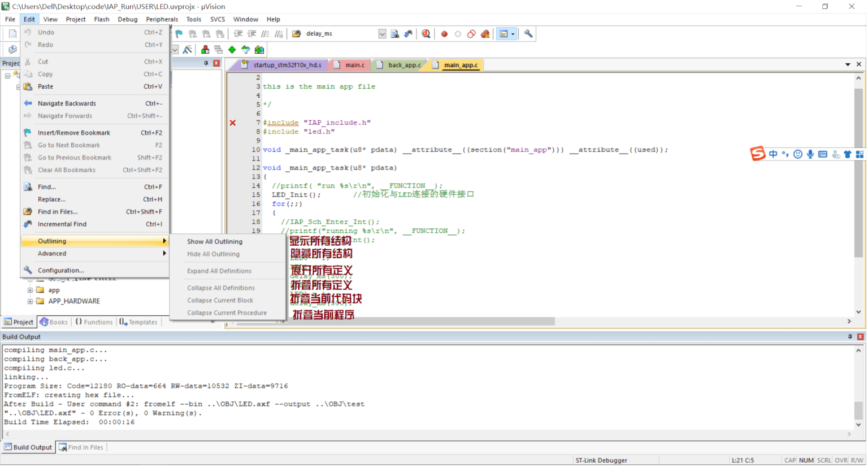Toggle the Sogou Chinese/English input mode
This screenshot has height=469, width=868.
coord(773,154)
